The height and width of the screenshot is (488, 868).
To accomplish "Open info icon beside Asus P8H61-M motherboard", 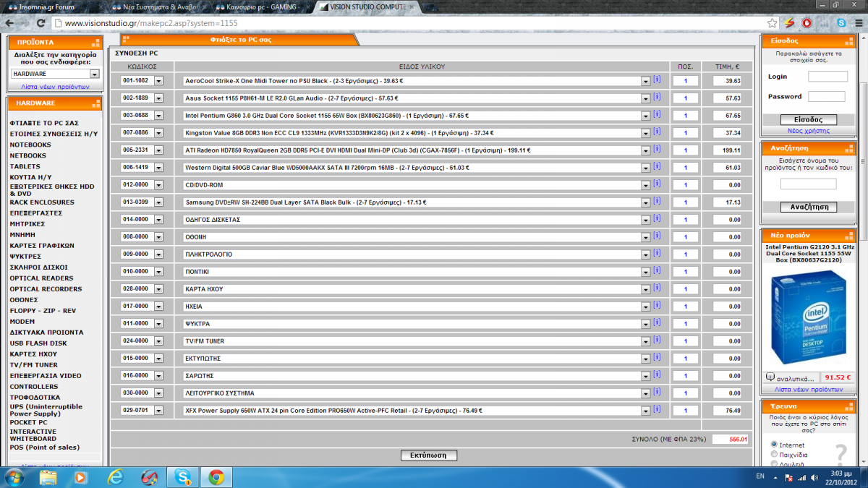I will (x=657, y=97).
